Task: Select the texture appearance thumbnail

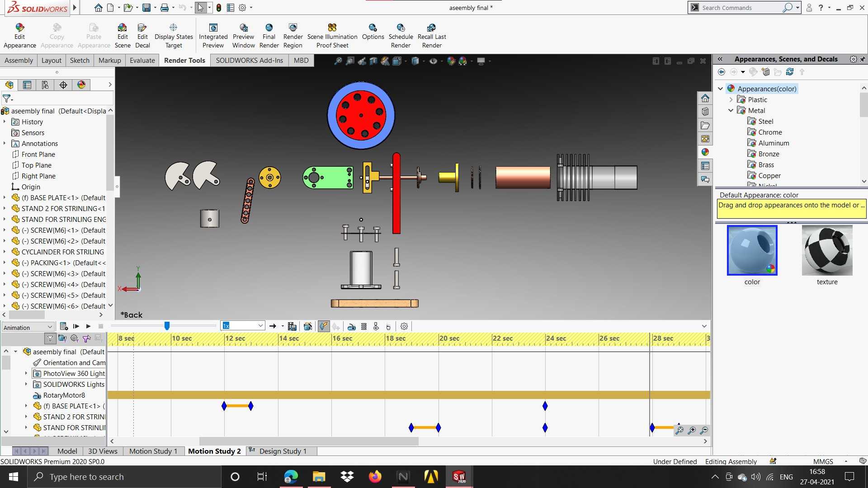Action: [x=827, y=250]
